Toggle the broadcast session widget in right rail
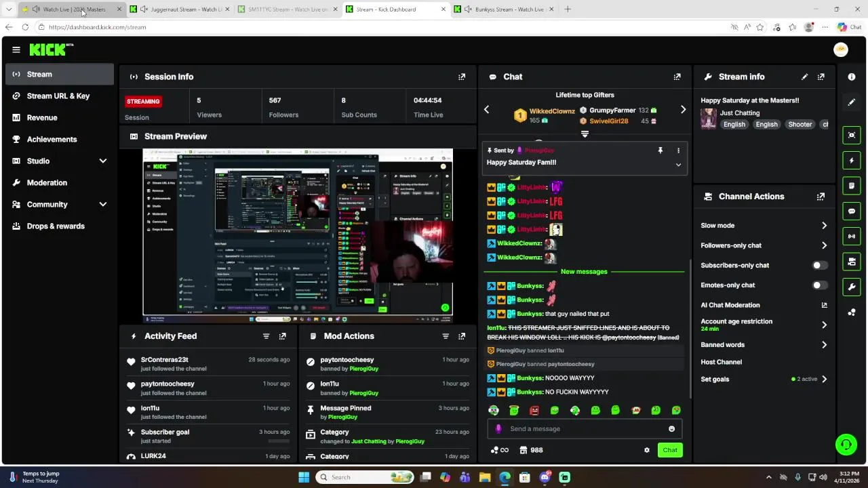Image resolution: width=868 pixels, height=488 pixels. (x=852, y=236)
